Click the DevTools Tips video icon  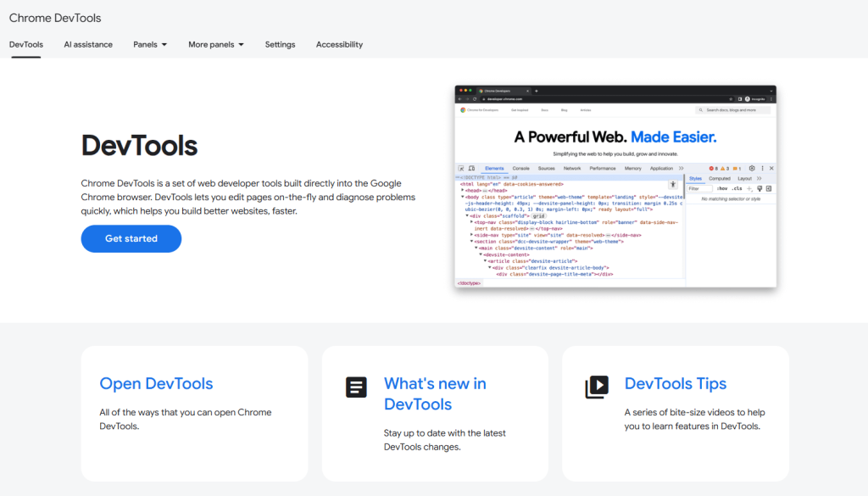pyautogui.click(x=597, y=387)
